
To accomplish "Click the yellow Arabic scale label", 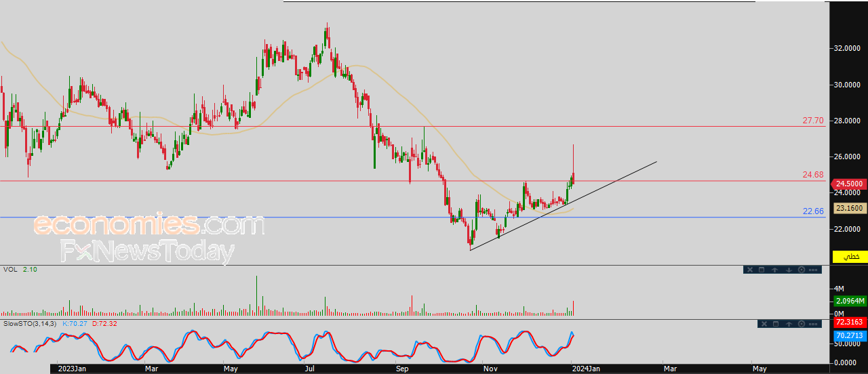I will pos(850,257).
